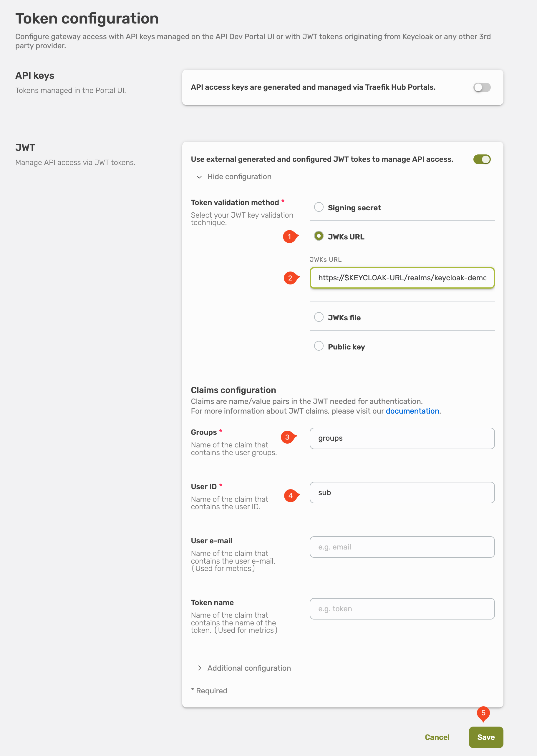The width and height of the screenshot is (537, 756).
Task: Click the chevron beside Additional configuration
Action: click(200, 668)
